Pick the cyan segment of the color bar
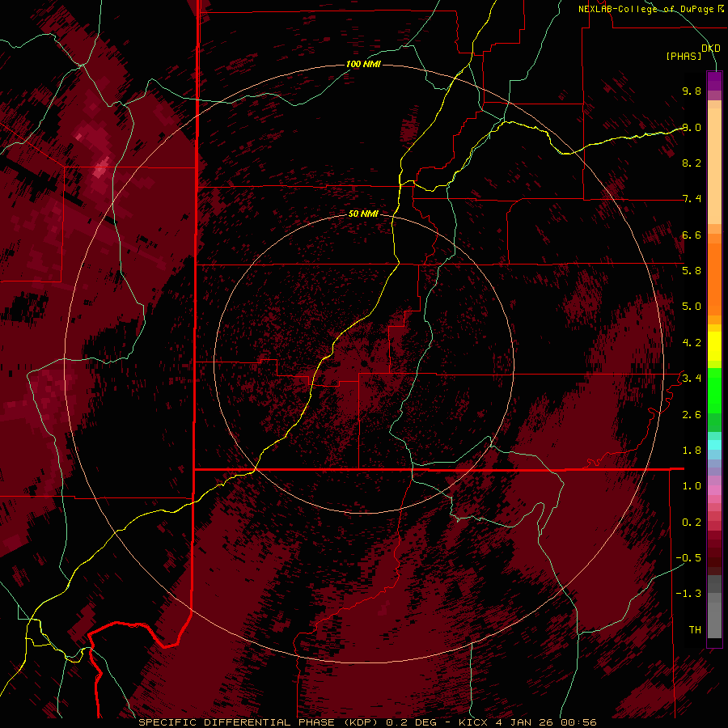728x728 pixels. tap(714, 445)
